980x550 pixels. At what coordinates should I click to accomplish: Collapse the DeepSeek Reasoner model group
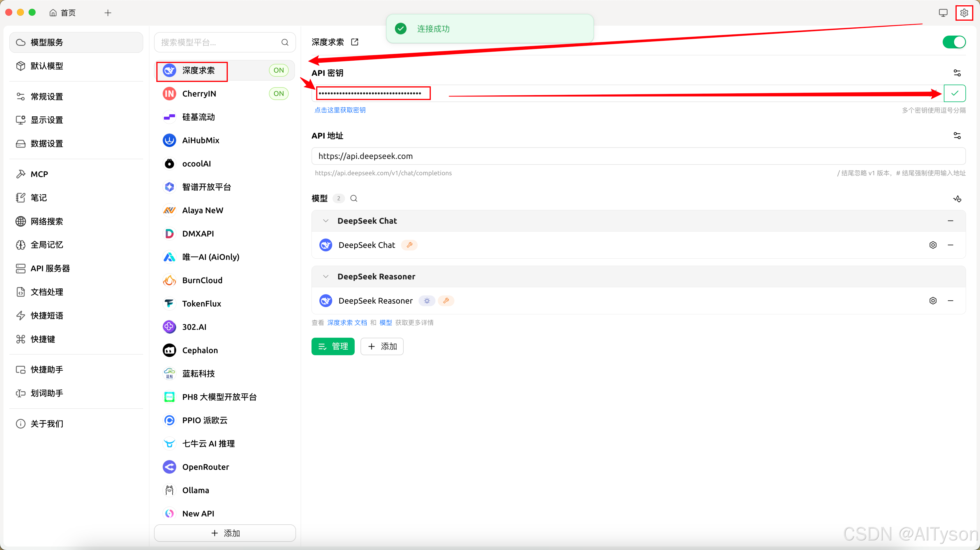(x=326, y=276)
